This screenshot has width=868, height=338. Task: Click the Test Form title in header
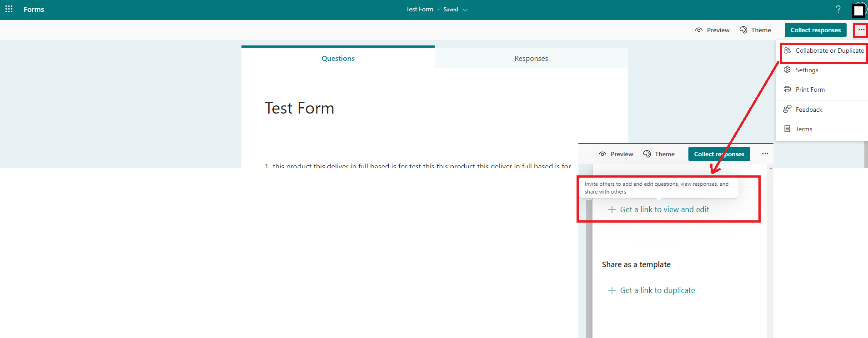pyautogui.click(x=419, y=9)
